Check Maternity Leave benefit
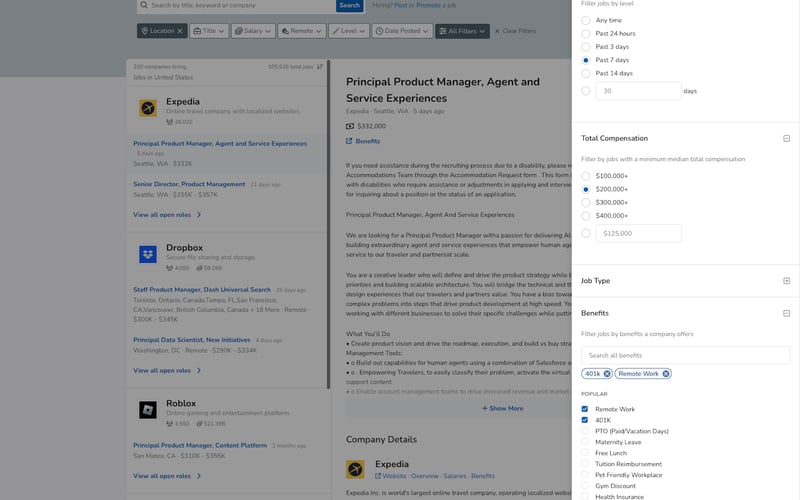800x500 pixels. pos(585,442)
